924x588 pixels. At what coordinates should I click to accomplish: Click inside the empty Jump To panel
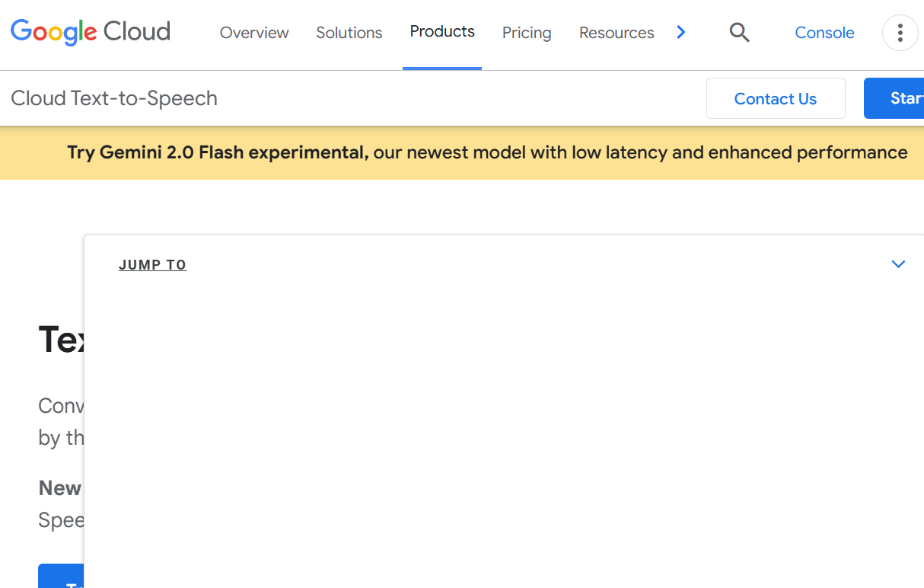(x=502, y=427)
